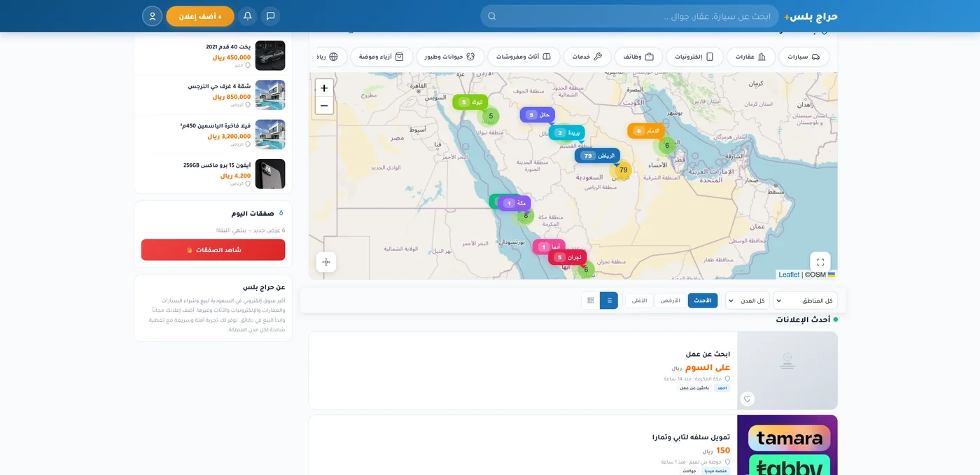
Task: Click the yacht listing thumbnail
Action: [x=270, y=55]
